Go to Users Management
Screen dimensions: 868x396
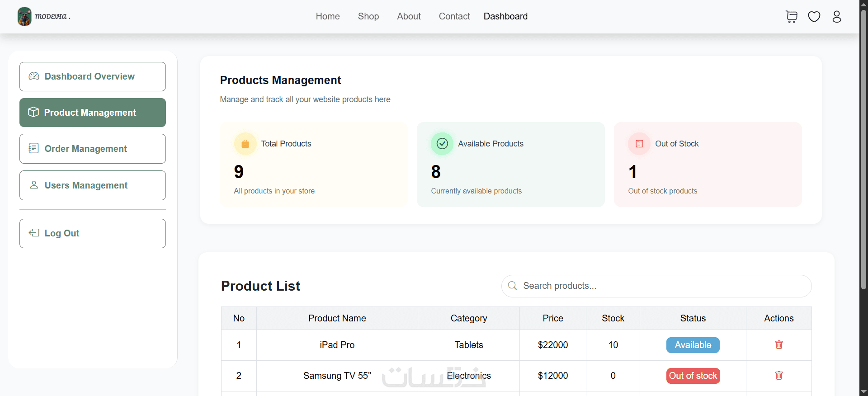tap(93, 185)
